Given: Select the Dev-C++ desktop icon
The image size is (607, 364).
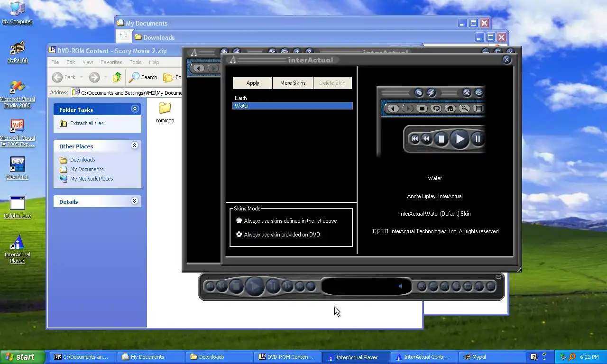Looking at the screenshot, I should click(17, 168).
